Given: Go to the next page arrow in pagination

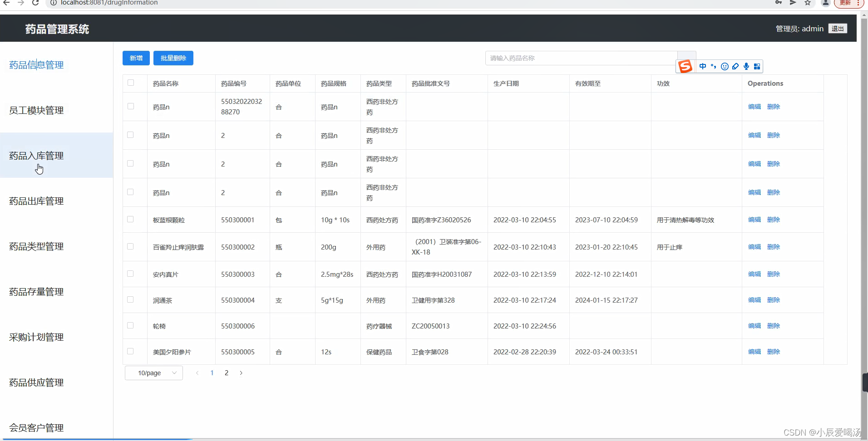Looking at the screenshot, I should pos(241,373).
